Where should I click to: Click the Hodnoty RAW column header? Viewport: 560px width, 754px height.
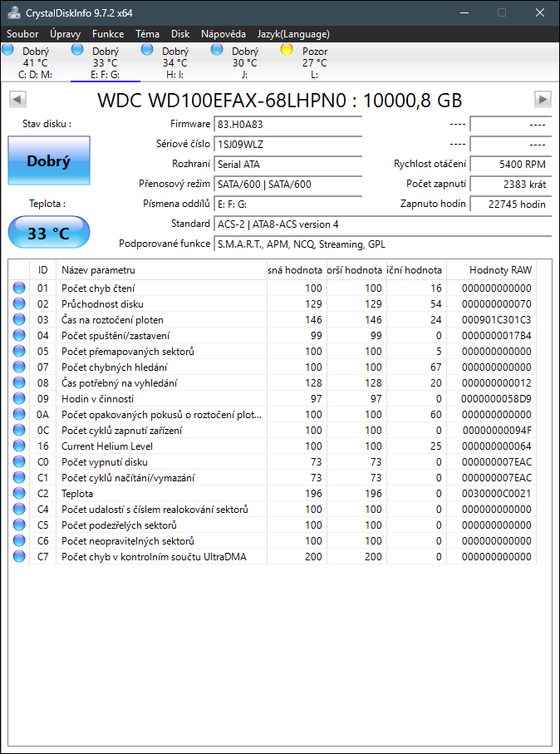(491, 270)
